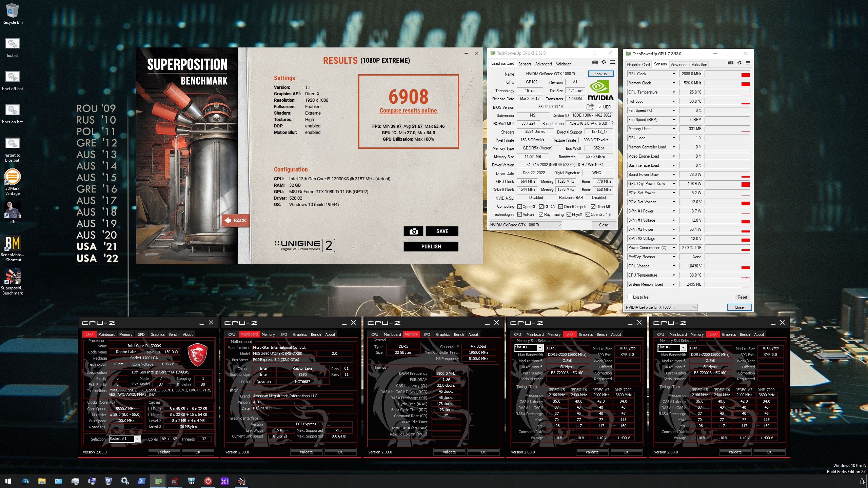Open GPU selector dropdown in GPU-Z Graphics Card window
868x488 pixels.
(525, 225)
